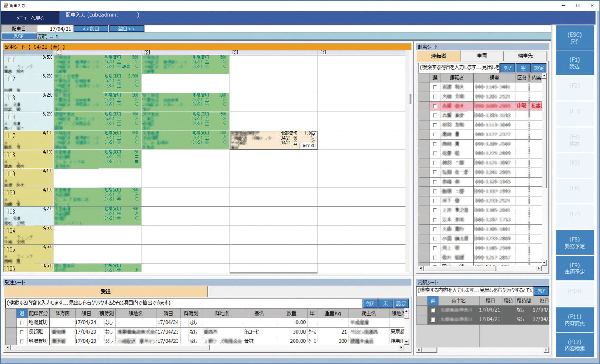Viewport: 600px width, 364px height.
Task: Open 設定 in the 受注シート panel
Action: [401, 303]
